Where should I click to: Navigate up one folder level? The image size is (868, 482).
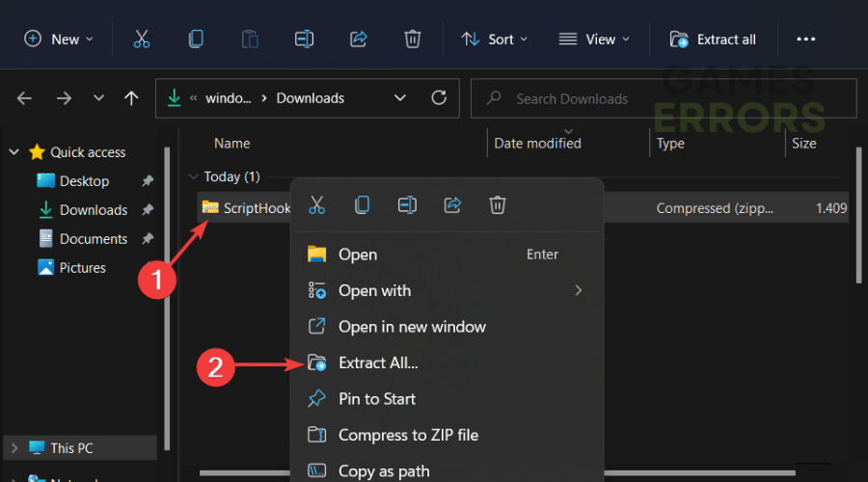point(132,98)
